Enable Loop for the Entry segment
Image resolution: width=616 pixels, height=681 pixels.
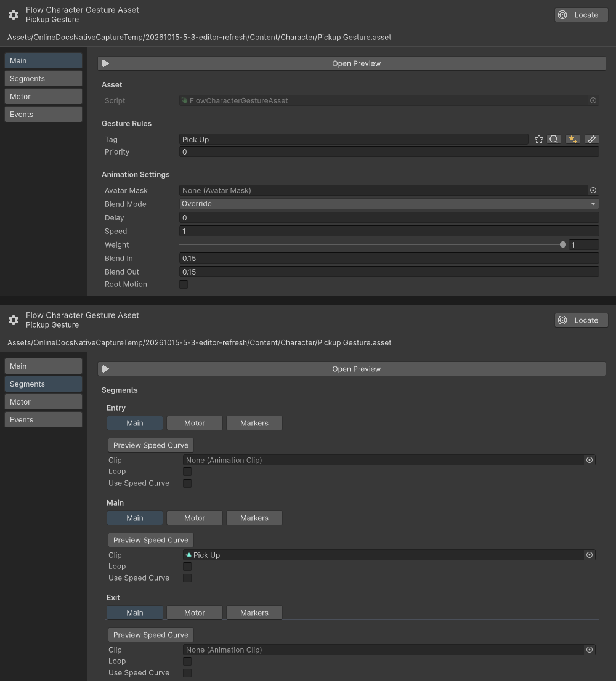pyautogui.click(x=187, y=472)
